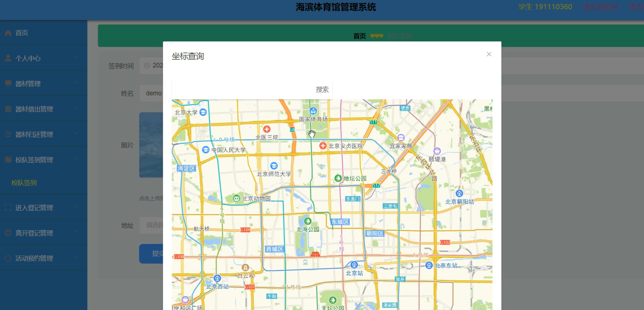
Task: Click 中国人民大学 marker on map
Action: tap(206, 149)
